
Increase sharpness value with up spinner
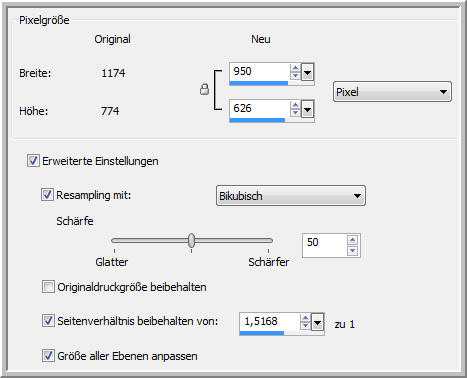tap(353, 240)
